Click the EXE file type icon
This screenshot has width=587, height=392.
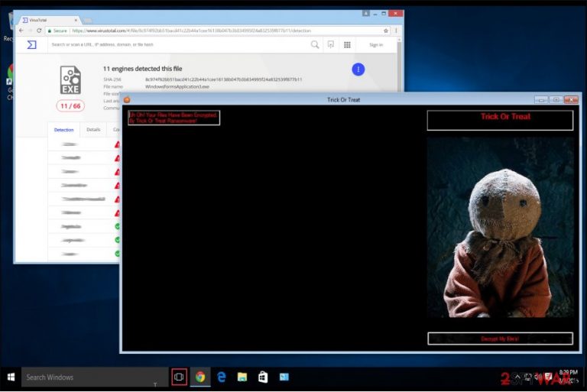pos(70,80)
